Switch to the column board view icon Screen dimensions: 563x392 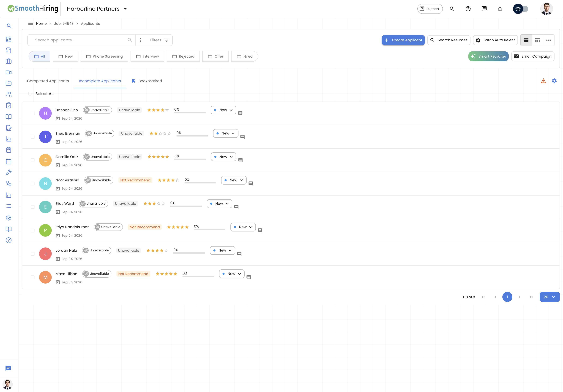coord(538,40)
